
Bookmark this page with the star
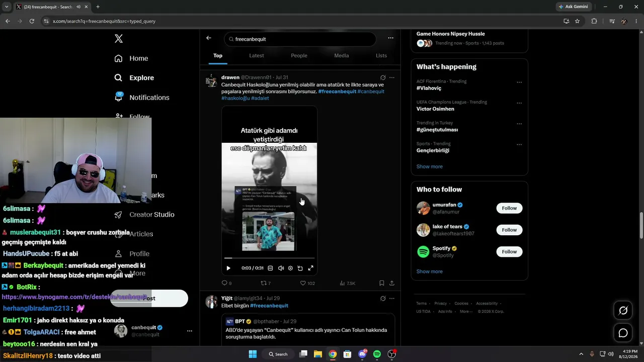click(577, 21)
